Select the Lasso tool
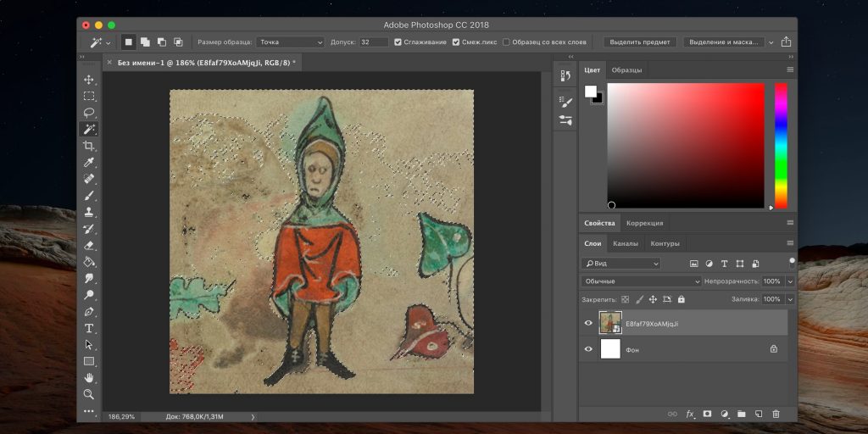Image resolution: width=868 pixels, height=434 pixels. point(89,113)
